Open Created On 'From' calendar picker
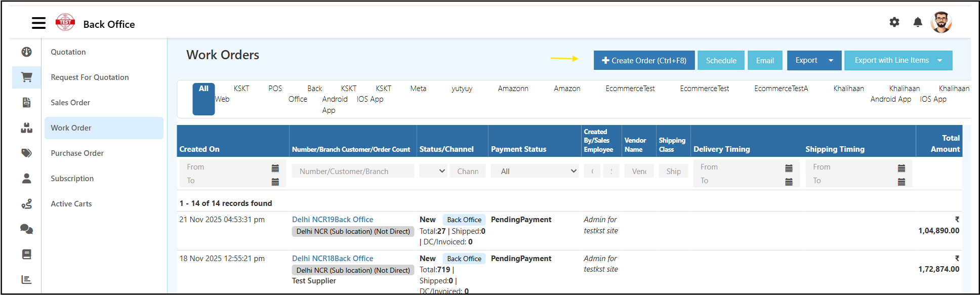This screenshot has height=295, width=980. pyautogui.click(x=275, y=168)
